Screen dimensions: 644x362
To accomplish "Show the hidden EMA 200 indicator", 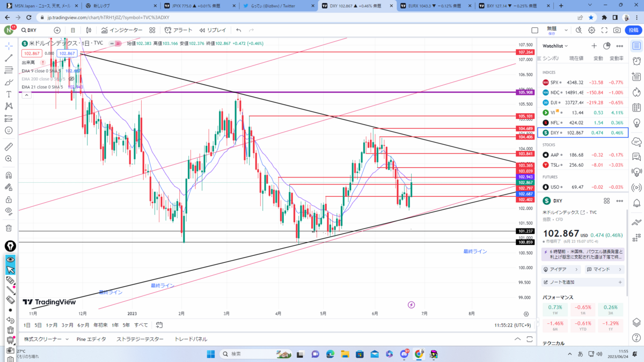I will [x=71, y=79].
